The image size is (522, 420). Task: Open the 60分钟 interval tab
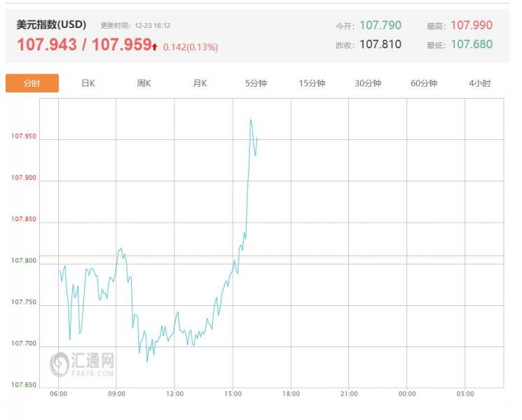click(424, 83)
